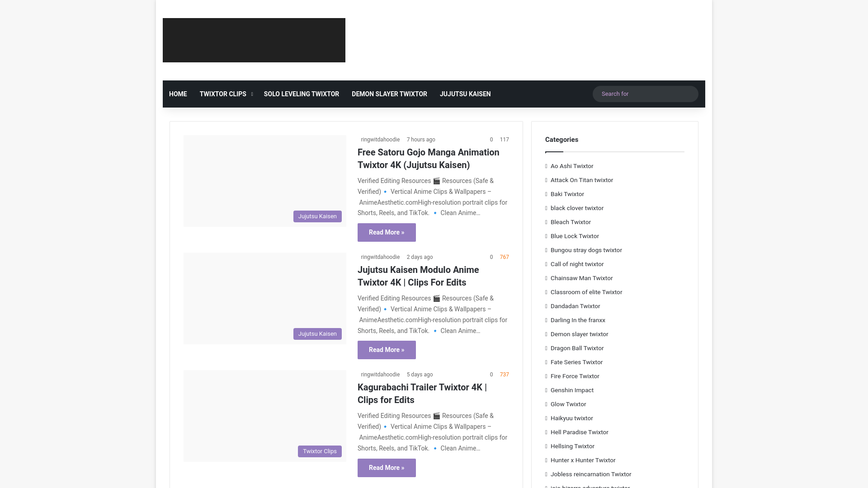Click the 767 views count
This screenshot has width=868, height=488.
pos(505,257)
